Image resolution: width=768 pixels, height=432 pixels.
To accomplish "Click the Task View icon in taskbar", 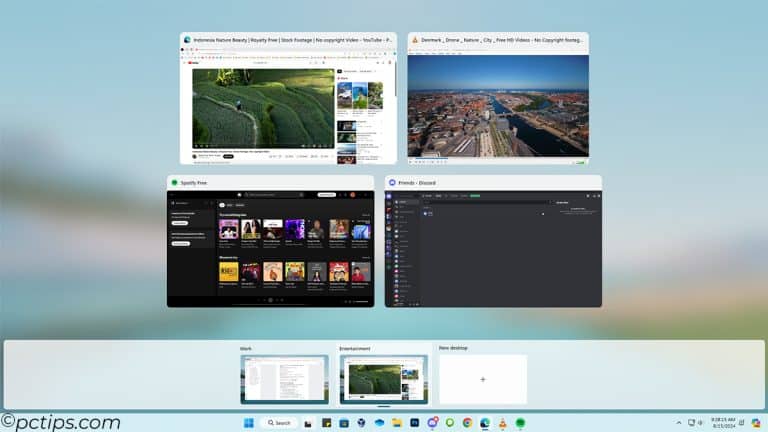I will pyautogui.click(x=308, y=423).
